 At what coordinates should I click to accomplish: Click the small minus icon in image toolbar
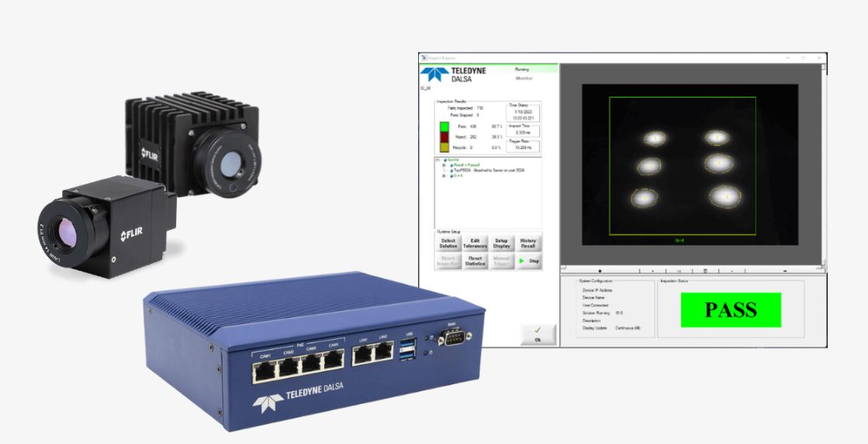(x=731, y=271)
